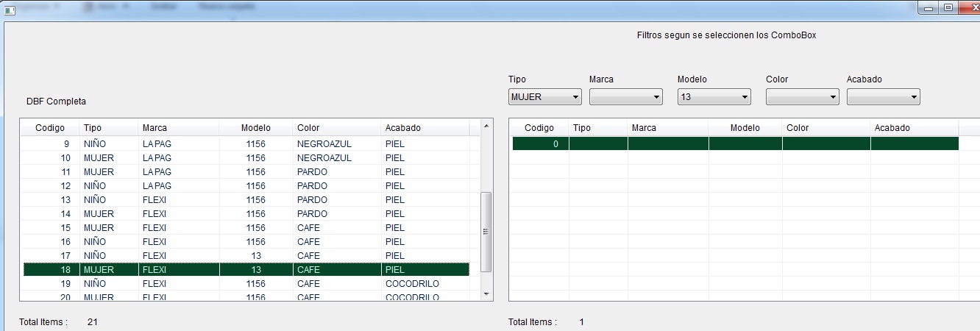The height and width of the screenshot is (331, 980).
Task: Sort left grid by Acabado header
Action: 425,128
